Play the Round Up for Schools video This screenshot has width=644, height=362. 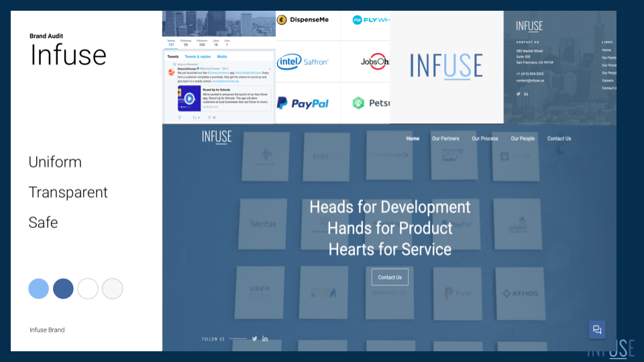point(189,99)
